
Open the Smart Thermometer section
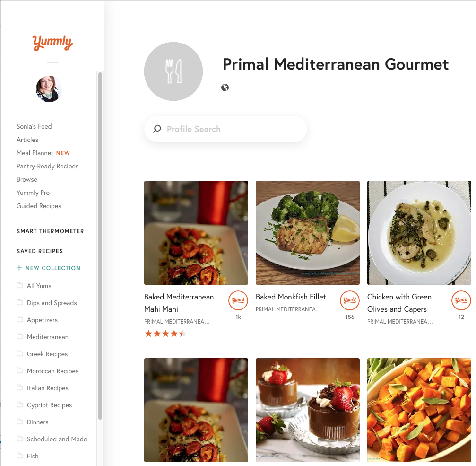pos(50,231)
